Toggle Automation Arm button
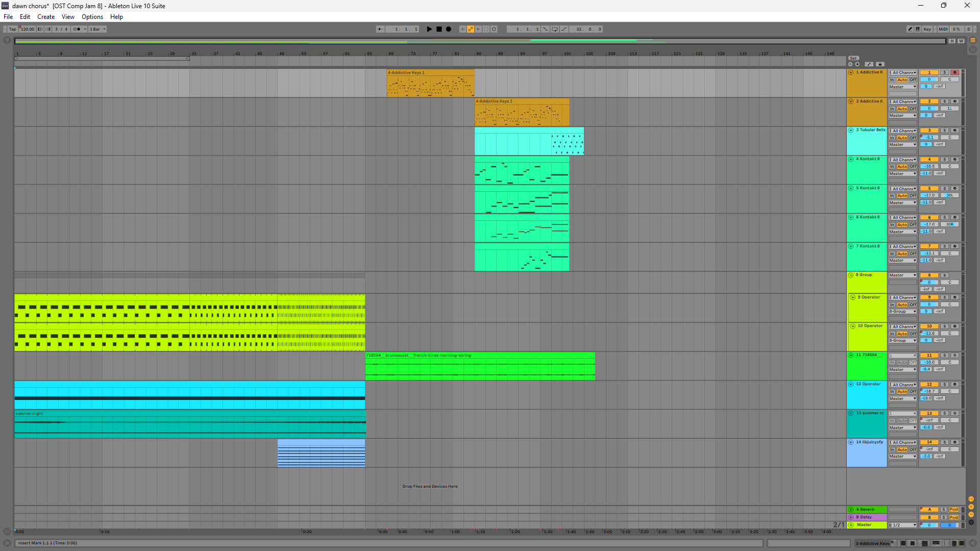 pos(471,29)
